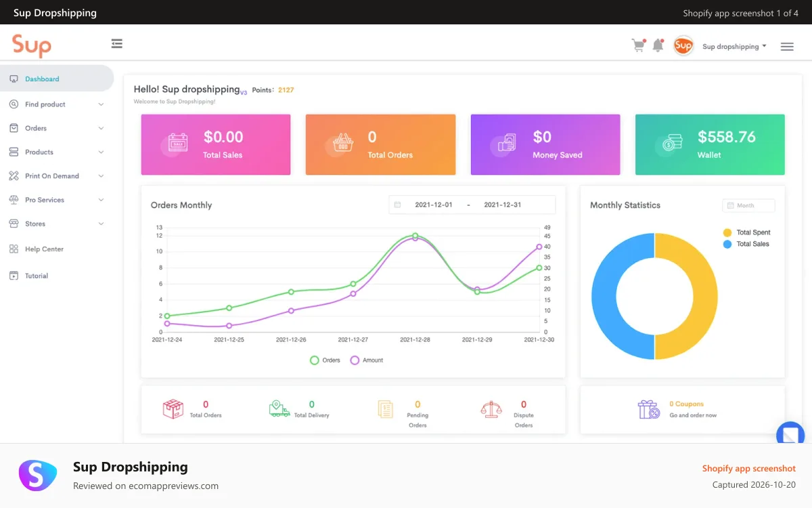
Task: Collapse sidebar with menu-fold icon
Action: [x=117, y=43]
